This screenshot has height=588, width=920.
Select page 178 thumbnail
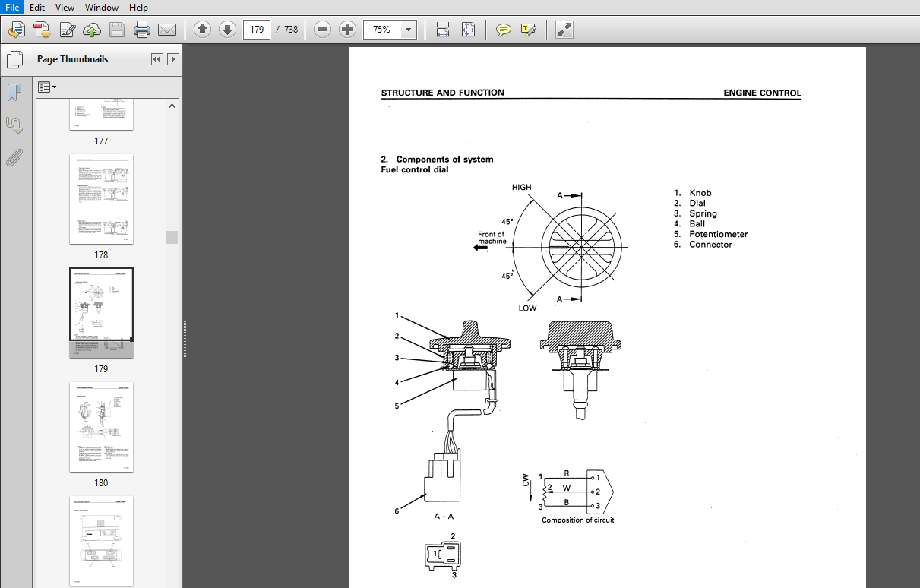pyautogui.click(x=101, y=199)
